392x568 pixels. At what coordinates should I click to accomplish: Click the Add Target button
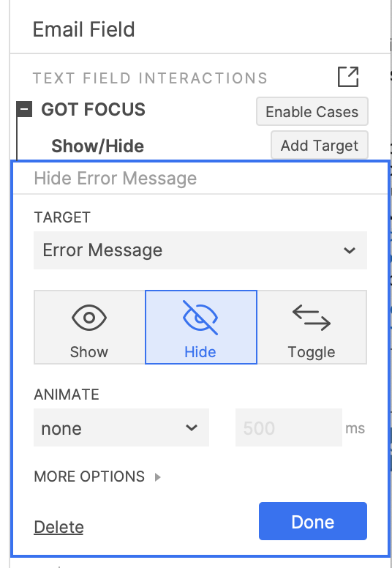coord(320,146)
